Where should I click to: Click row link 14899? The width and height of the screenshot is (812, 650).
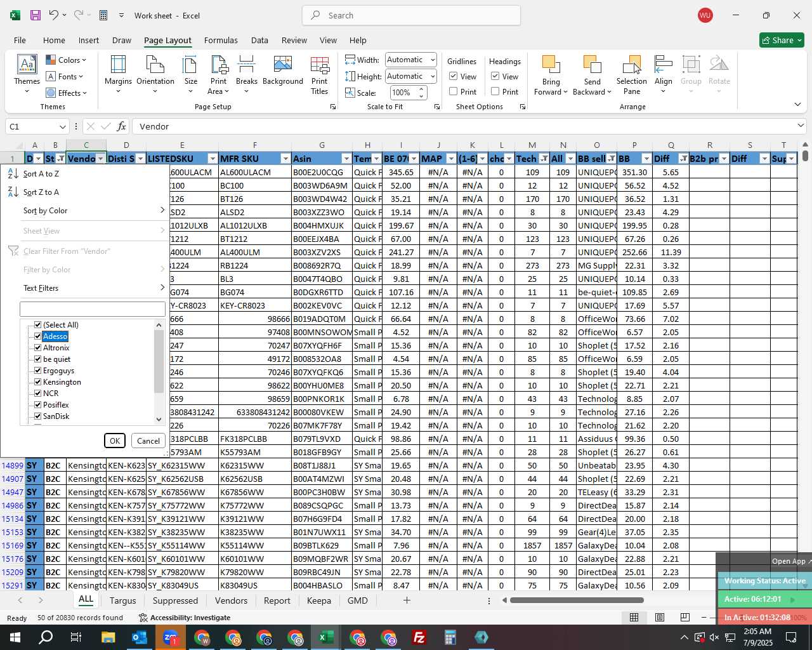click(x=13, y=465)
